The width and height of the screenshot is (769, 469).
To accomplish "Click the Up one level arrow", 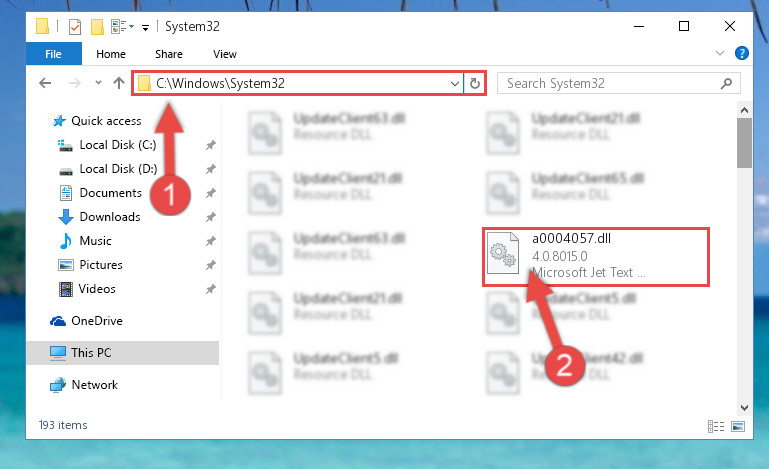I will 119,83.
